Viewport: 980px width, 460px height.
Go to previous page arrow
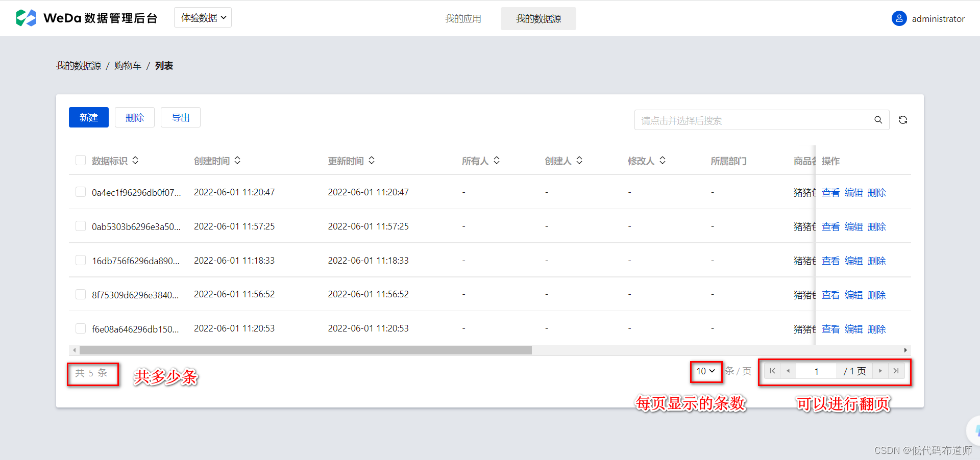pyautogui.click(x=788, y=371)
